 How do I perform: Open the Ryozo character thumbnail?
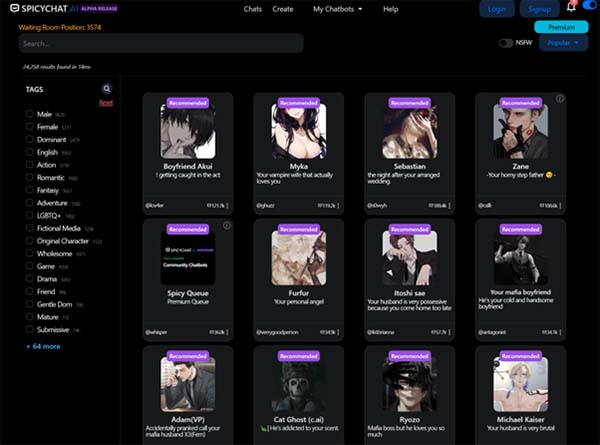(410, 384)
